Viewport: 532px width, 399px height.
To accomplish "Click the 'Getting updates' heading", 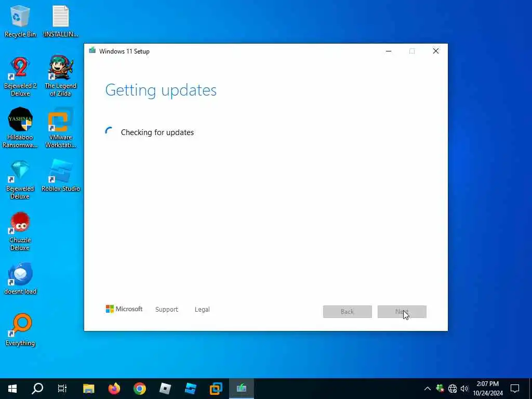I will click(161, 90).
